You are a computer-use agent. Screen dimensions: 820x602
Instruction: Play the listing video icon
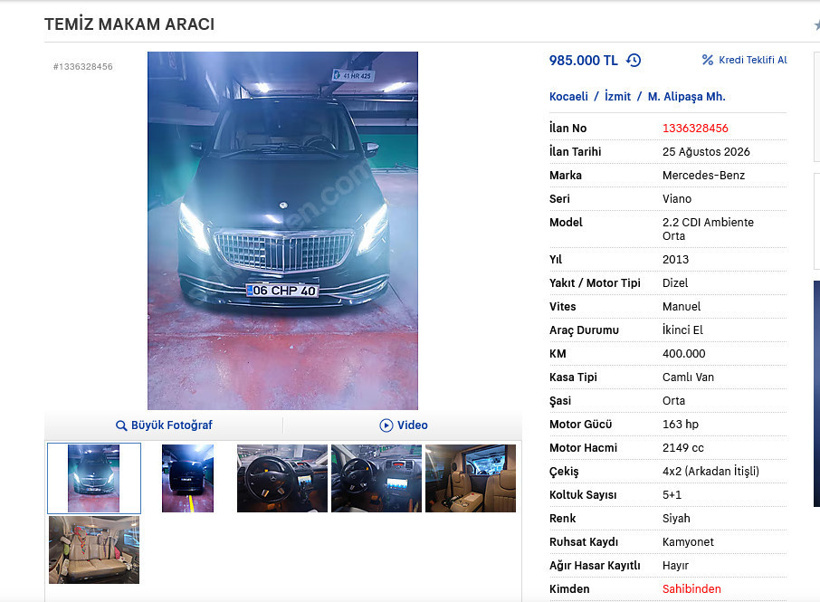386,425
